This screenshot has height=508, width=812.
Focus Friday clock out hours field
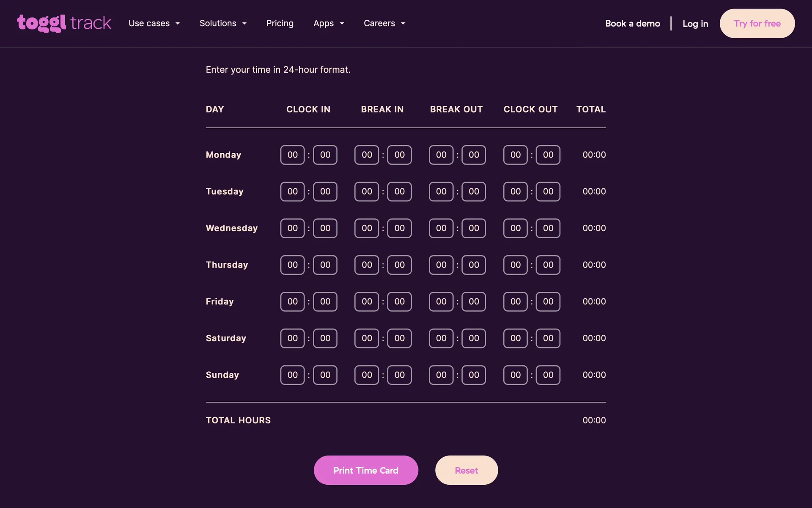[x=515, y=302]
